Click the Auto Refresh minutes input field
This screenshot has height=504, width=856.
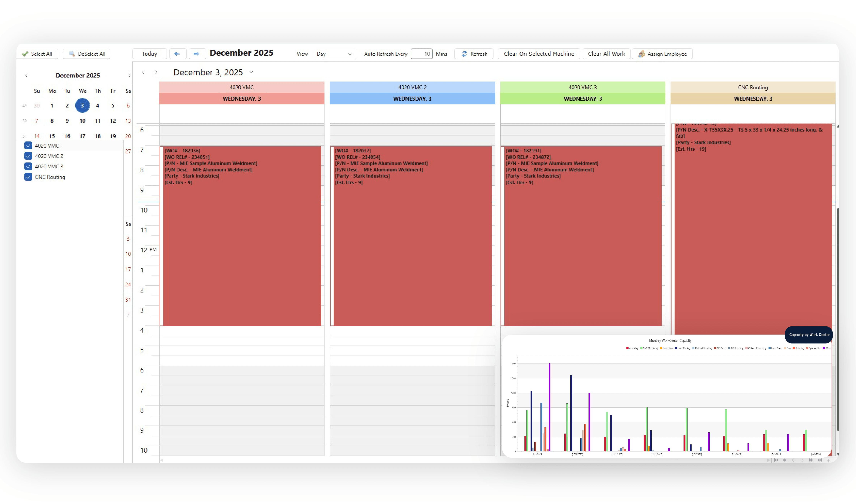tap(421, 54)
